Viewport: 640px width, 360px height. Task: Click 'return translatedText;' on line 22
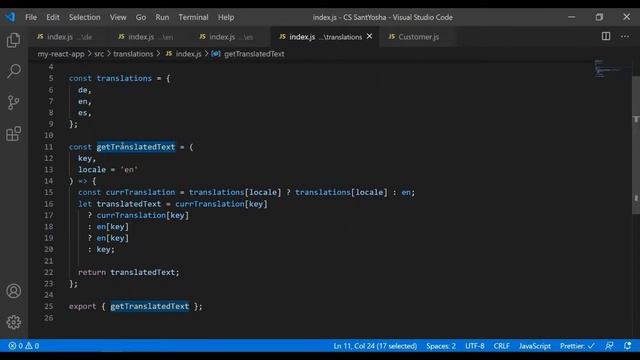(x=129, y=272)
